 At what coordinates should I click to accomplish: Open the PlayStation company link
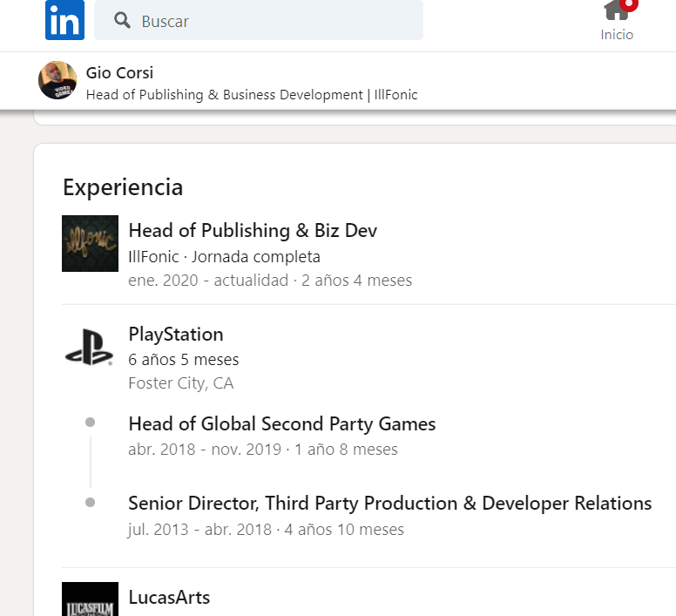(x=176, y=335)
